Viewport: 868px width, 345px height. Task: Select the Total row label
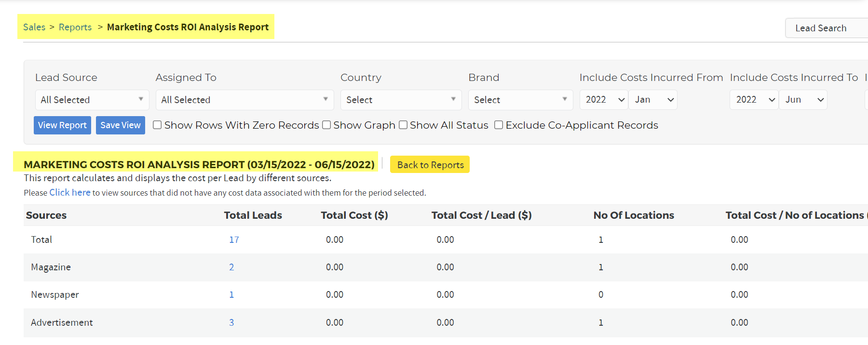[41, 239]
